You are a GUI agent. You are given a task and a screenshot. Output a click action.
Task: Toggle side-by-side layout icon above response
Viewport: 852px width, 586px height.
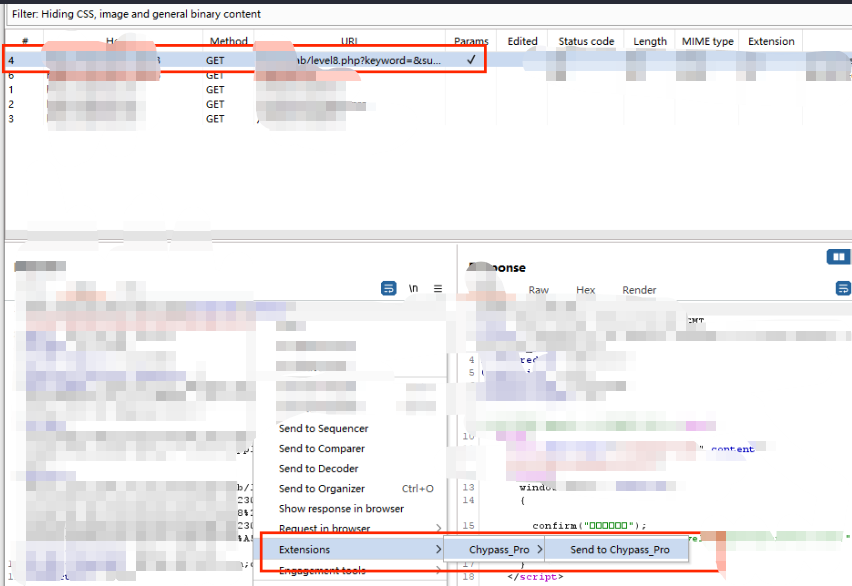(x=838, y=257)
